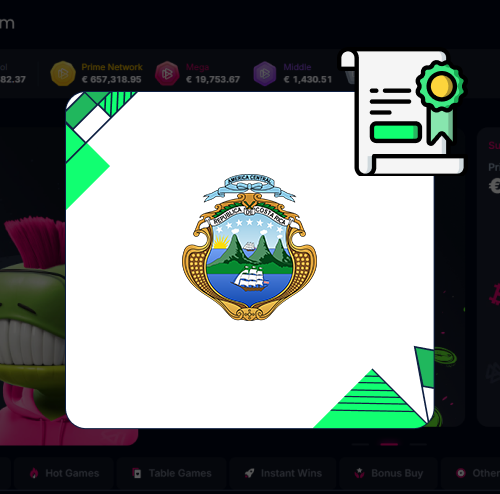Click the Mega € 19,753.67 jackpot amount
The image size is (500, 494).
(213, 79)
